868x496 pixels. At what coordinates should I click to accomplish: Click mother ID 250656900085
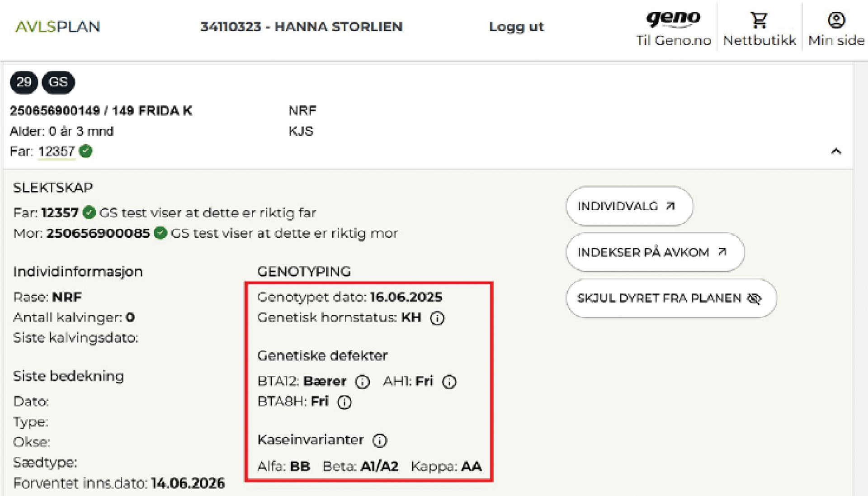pos(98,233)
